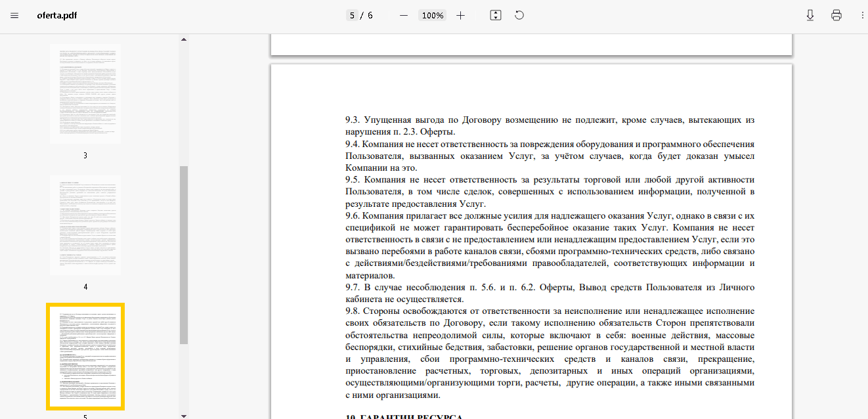Click the 100% zoom level field
Screen dimensions: 868x419
432,15
